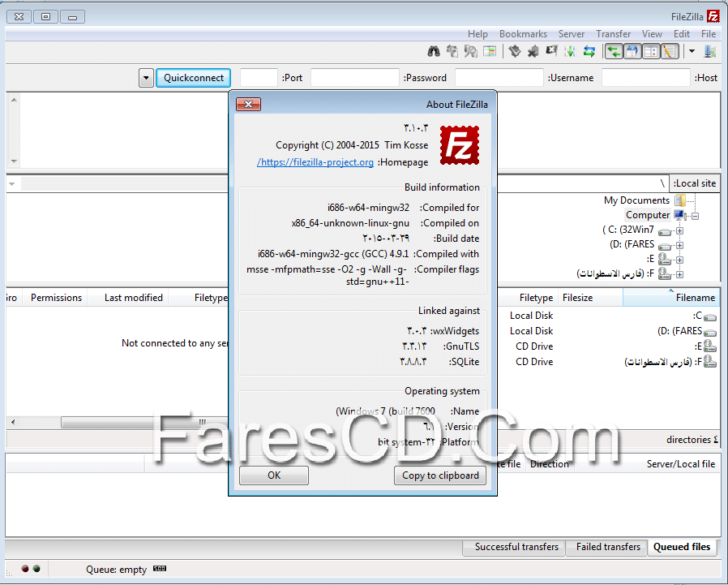Open the filezilla-project.org homepage link
The image size is (728, 585).
coord(315,162)
